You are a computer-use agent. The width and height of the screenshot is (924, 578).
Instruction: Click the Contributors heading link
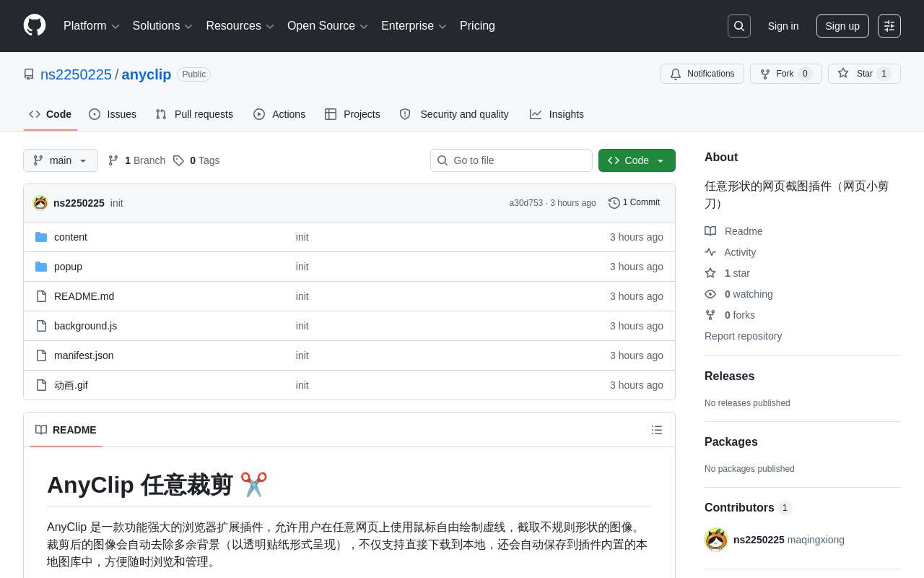[748, 508]
